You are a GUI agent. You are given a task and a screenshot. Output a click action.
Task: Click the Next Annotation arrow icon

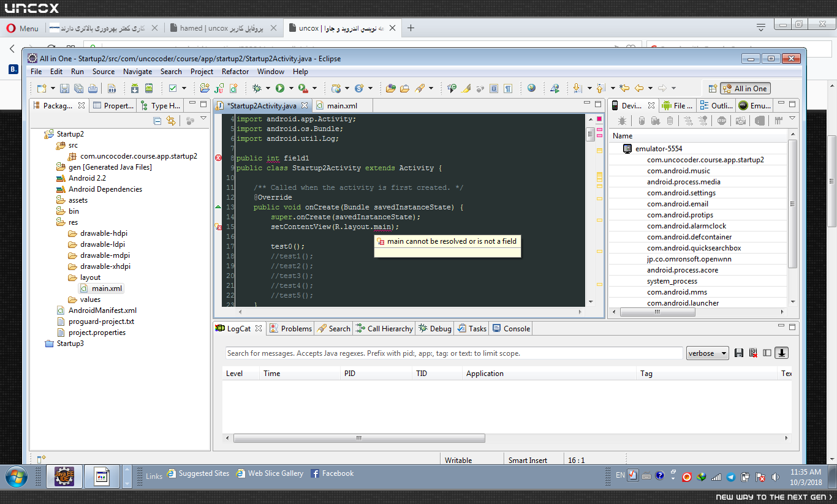(577, 88)
